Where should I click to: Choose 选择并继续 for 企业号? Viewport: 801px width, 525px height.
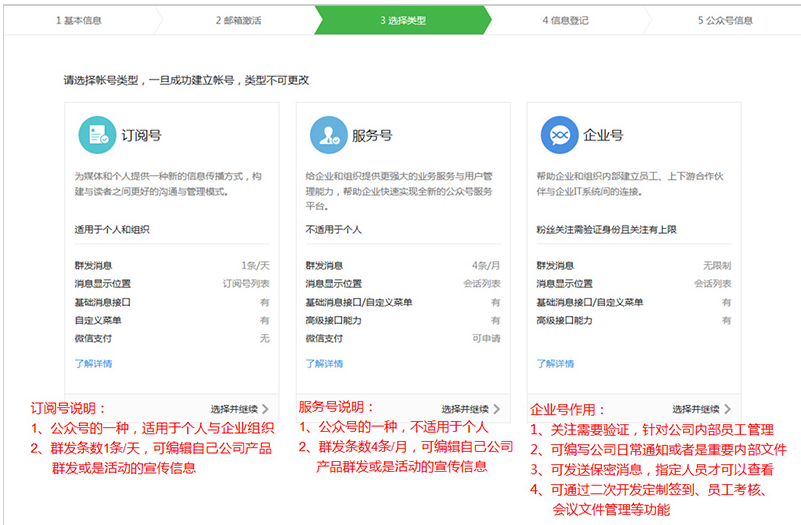pos(696,409)
